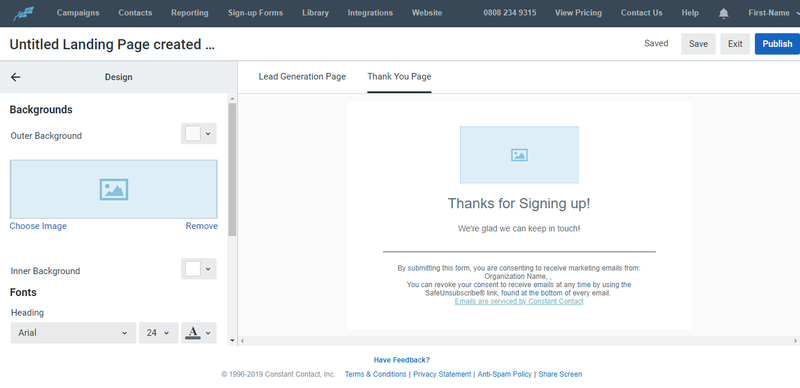Open the Help menu
The image size is (800, 388).
click(x=690, y=13)
